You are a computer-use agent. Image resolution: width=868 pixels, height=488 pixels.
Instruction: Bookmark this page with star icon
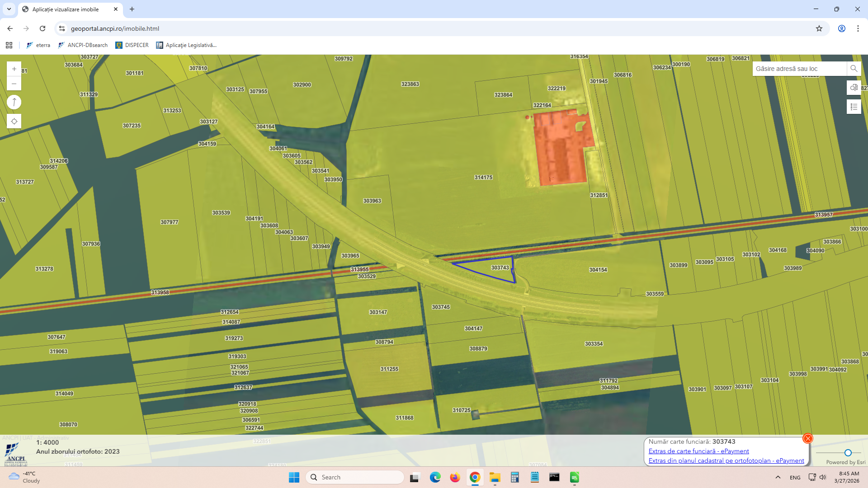(x=819, y=28)
